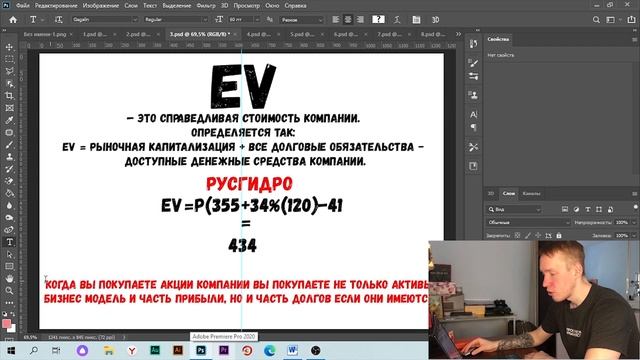Select the Object Selection tool
640x360 pixels.
click(x=9, y=84)
